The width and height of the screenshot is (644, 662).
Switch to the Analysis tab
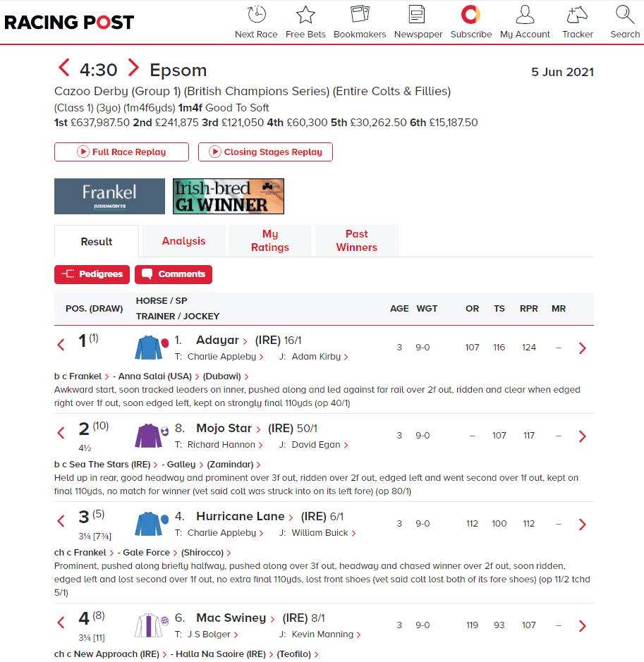point(183,241)
